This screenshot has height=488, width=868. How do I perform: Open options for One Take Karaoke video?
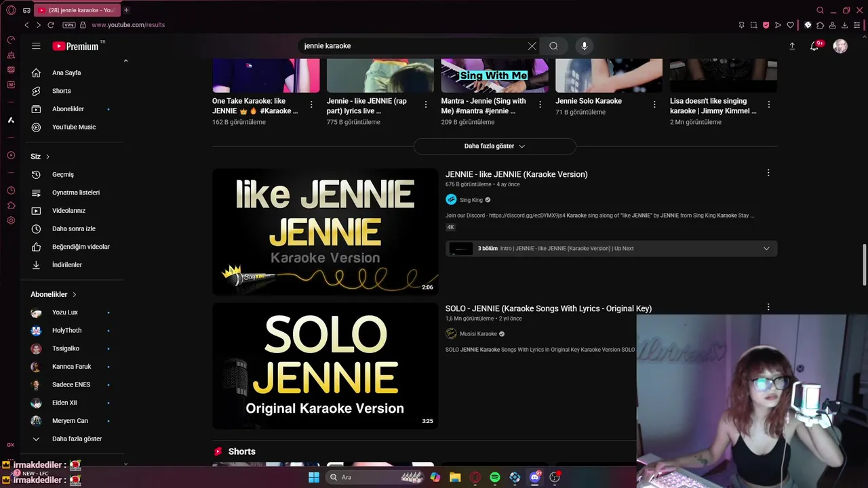[x=311, y=104]
